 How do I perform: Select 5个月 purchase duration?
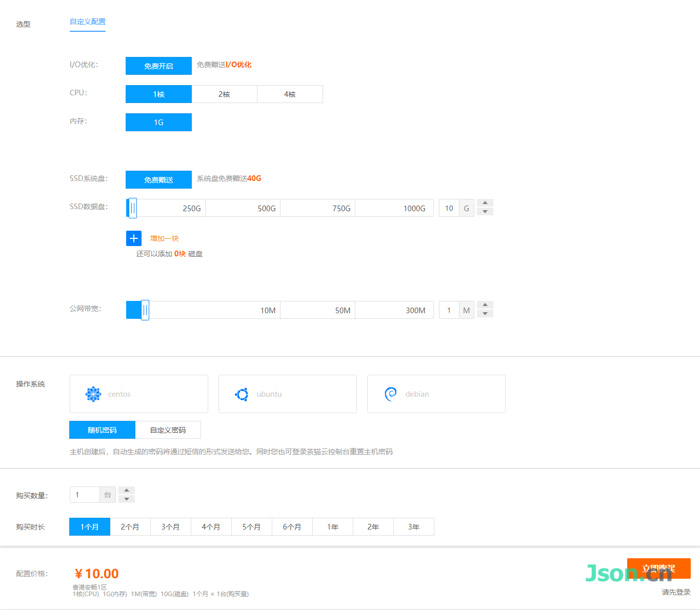[x=252, y=527]
